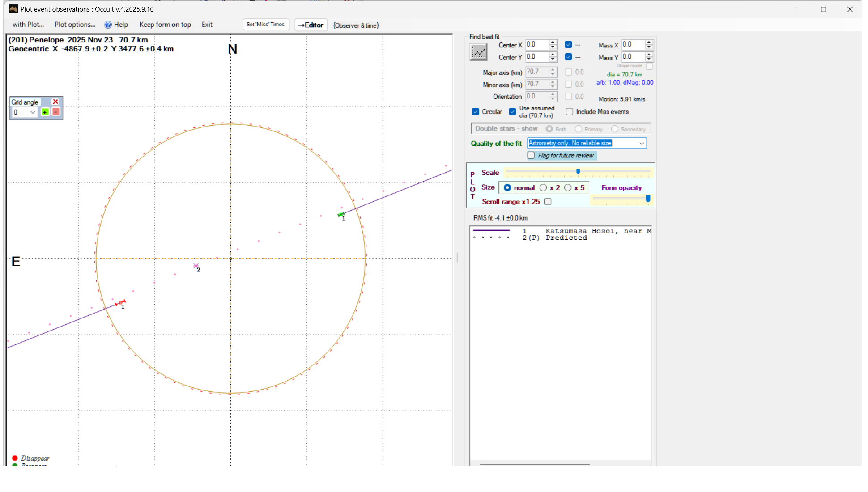Click the →Editor button
This screenshot has width=868, height=492.
tap(311, 25)
